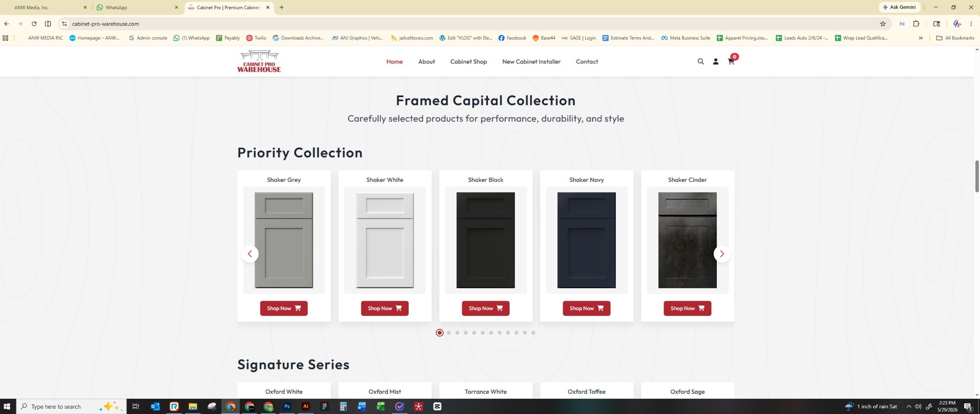This screenshot has width=980, height=414.
Task: Advance to next carousel slide
Action: 722,254
